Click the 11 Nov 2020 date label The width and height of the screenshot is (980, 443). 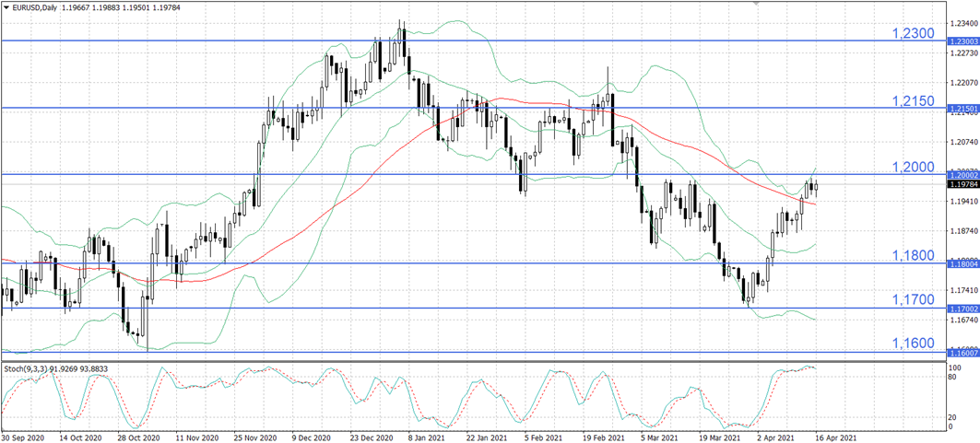click(x=197, y=438)
